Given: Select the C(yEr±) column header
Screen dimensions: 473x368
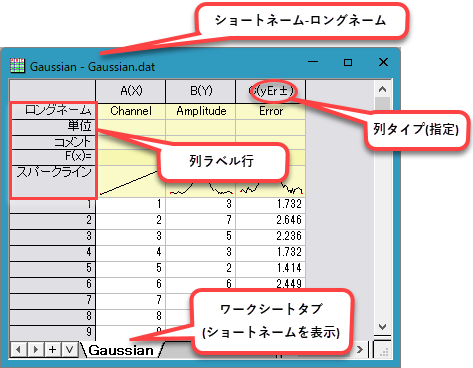Looking at the screenshot, I should click(271, 91).
